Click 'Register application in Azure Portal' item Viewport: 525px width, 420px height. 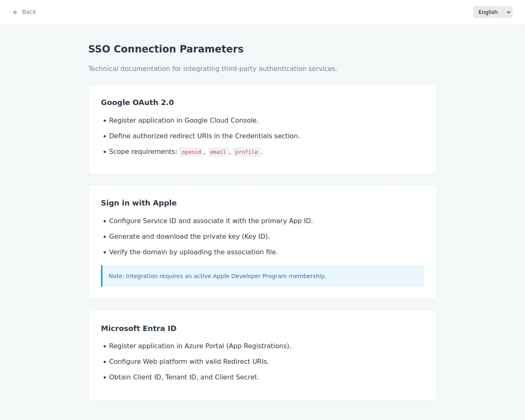pyautogui.click(x=200, y=346)
